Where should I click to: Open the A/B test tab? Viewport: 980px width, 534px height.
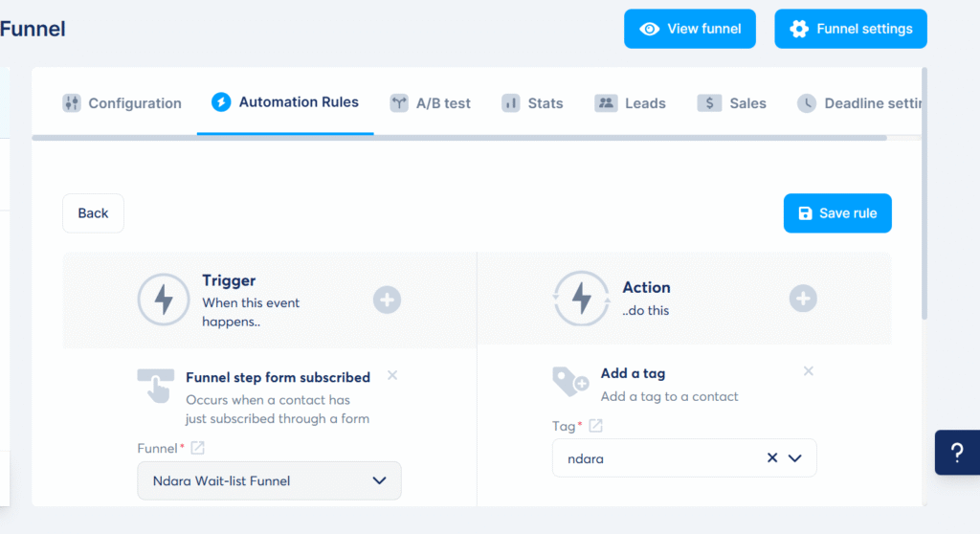[x=430, y=103]
